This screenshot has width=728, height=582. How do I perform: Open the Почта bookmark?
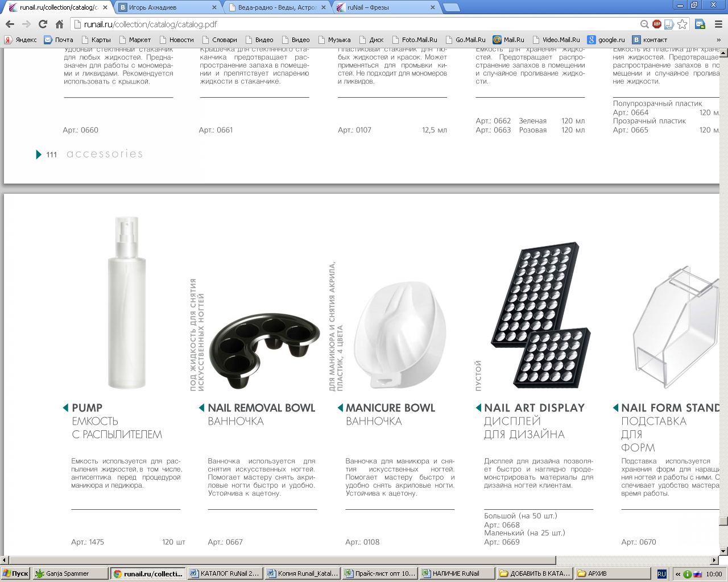(59, 40)
